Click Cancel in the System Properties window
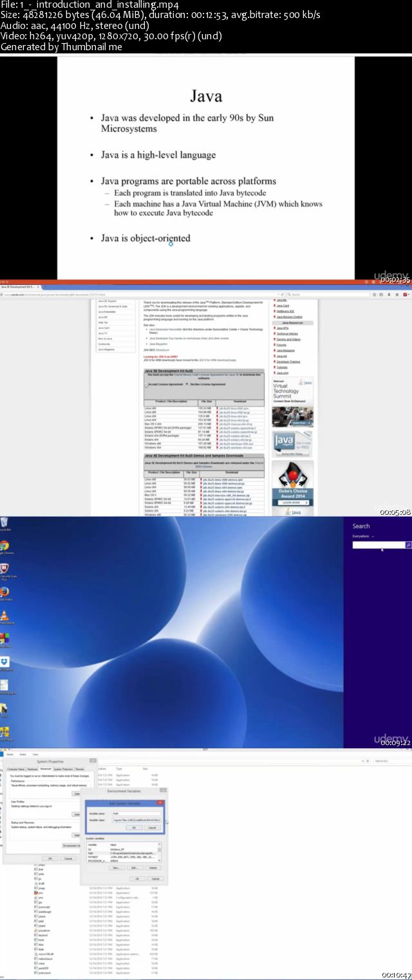Screen dimensions: 412x980 (68, 858)
